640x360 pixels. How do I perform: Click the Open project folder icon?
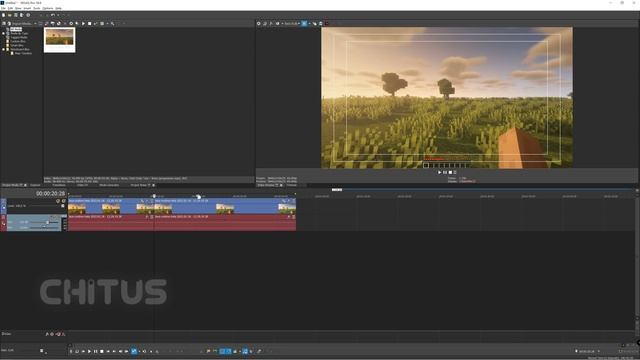[x=10, y=15]
